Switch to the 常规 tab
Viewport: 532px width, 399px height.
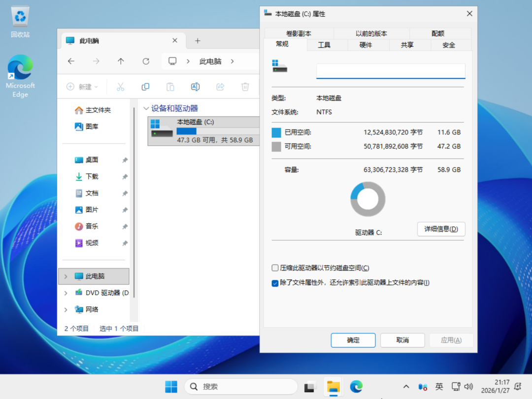[x=282, y=44]
